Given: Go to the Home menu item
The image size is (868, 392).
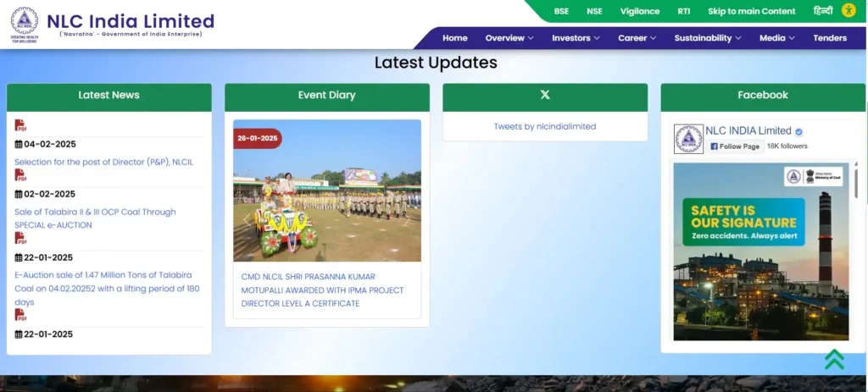Looking at the screenshot, I should (x=455, y=38).
